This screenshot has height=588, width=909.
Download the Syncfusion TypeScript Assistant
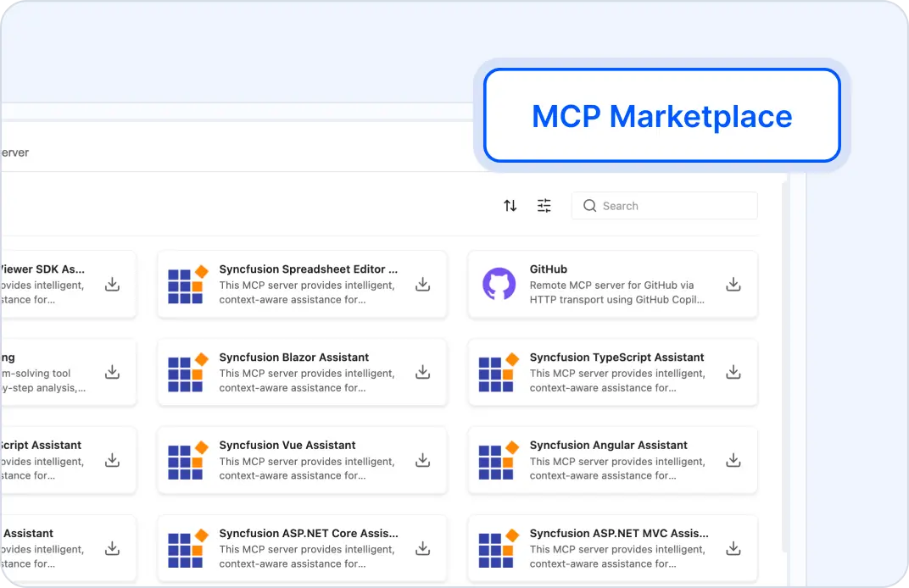pos(733,373)
